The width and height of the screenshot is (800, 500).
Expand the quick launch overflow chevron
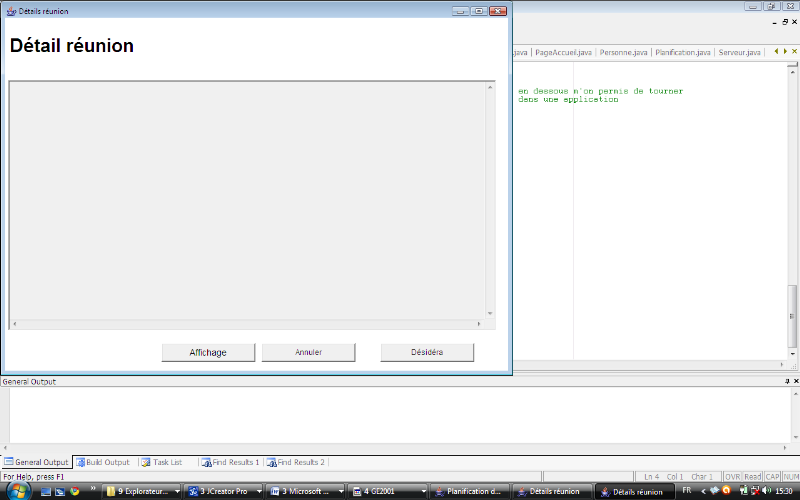(x=93, y=489)
